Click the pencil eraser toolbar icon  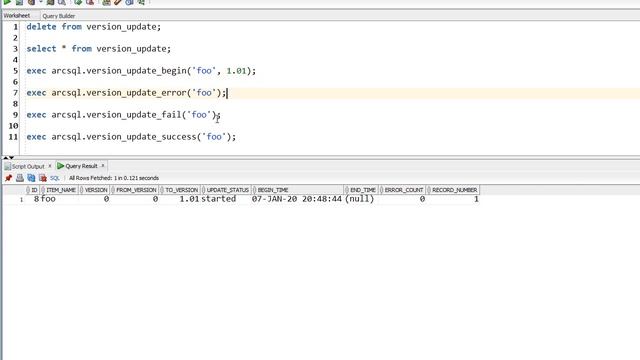coord(118,2)
